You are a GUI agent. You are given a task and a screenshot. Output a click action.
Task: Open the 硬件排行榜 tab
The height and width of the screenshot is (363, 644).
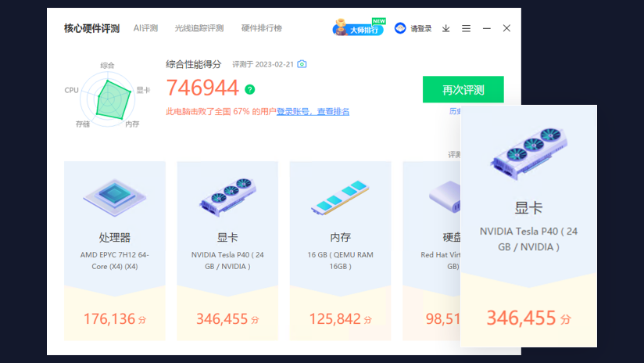(x=262, y=28)
